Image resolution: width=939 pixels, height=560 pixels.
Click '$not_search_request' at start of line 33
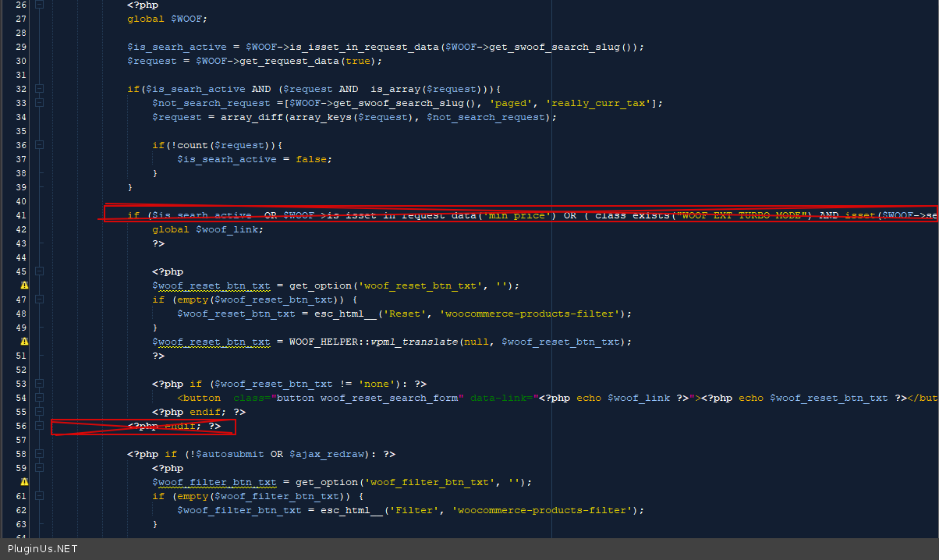(211, 103)
